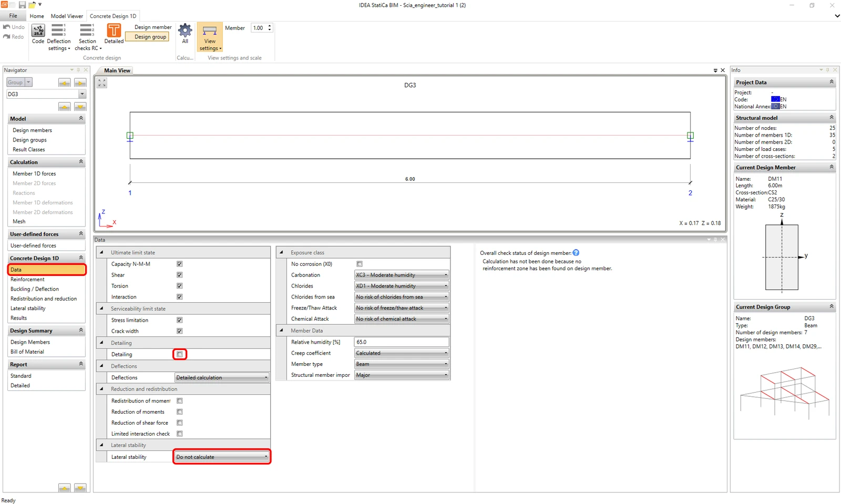Viewport: 841px width, 504px height.
Task: Disable the Interaction check
Action: [x=180, y=297]
